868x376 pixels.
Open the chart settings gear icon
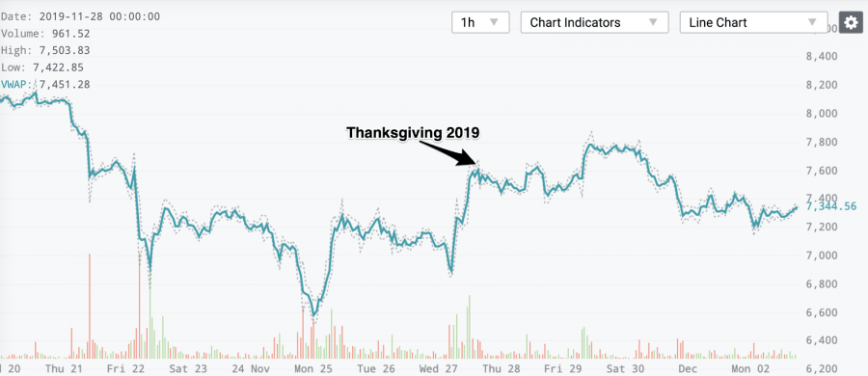tap(850, 22)
